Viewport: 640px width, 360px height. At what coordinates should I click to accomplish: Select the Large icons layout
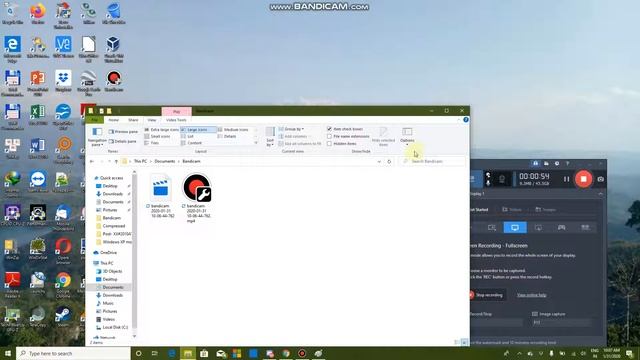click(x=198, y=129)
